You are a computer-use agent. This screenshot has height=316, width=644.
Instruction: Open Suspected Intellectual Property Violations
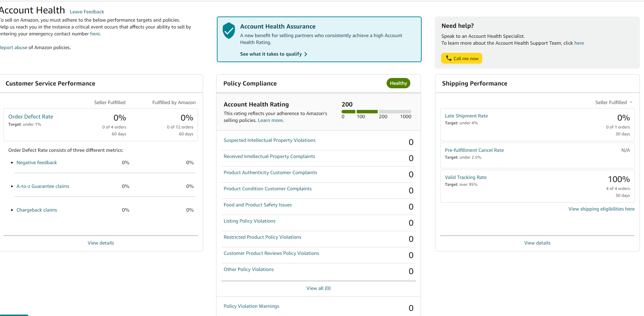pyautogui.click(x=269, y=140)
